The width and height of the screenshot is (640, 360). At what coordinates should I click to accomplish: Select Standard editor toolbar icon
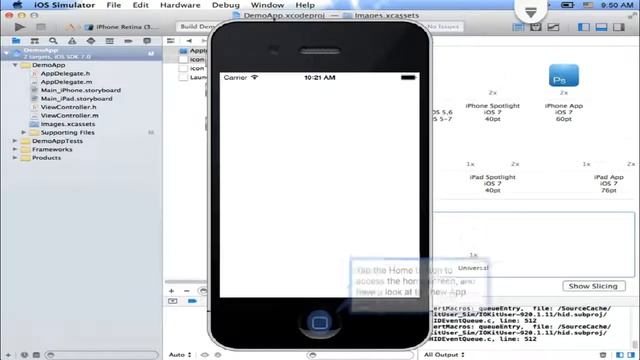coord(518,27)
